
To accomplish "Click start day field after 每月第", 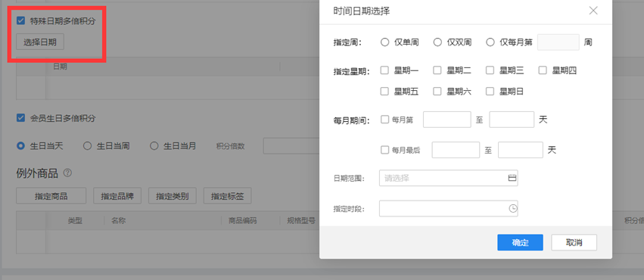I will point(446,120).
